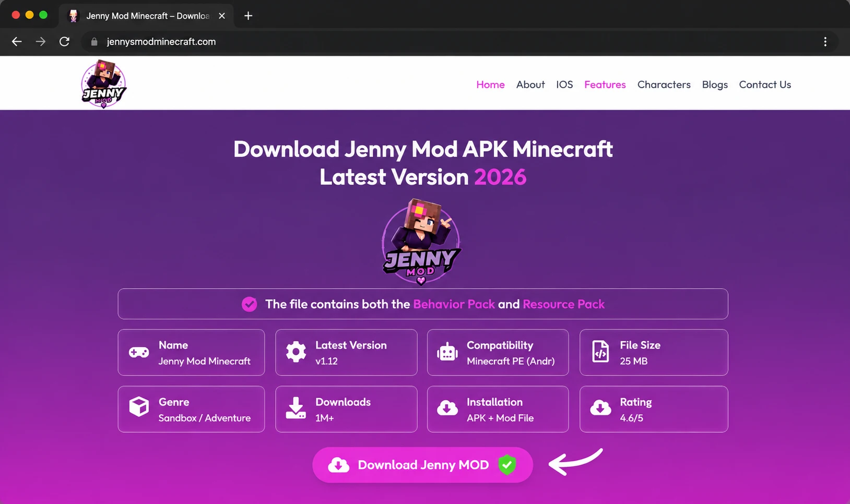Viewport: 850px width, 504px height.
Task: Click the 'Minecraft PE (Andr)' compatibility text
Action: [x=511, y=361]
